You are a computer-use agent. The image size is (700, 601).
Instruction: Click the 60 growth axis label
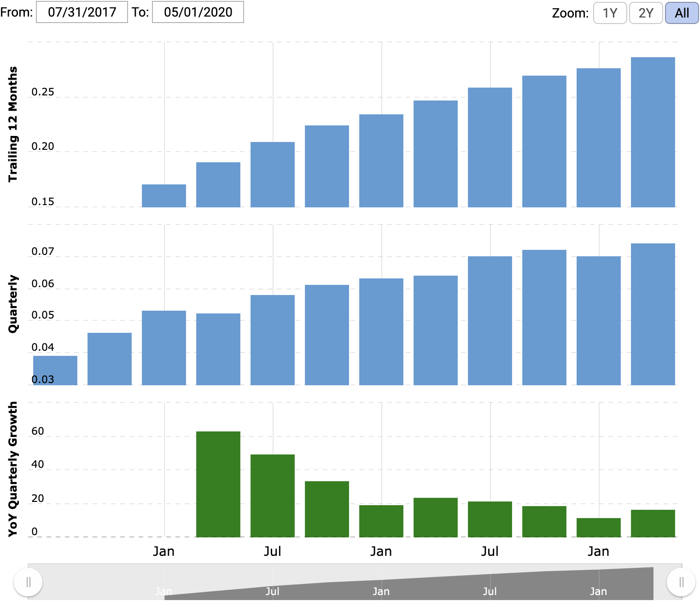[38, 431]
